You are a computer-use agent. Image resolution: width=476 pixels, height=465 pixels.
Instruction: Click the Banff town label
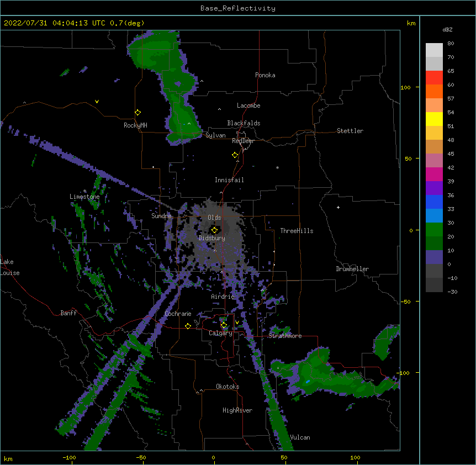68,313
